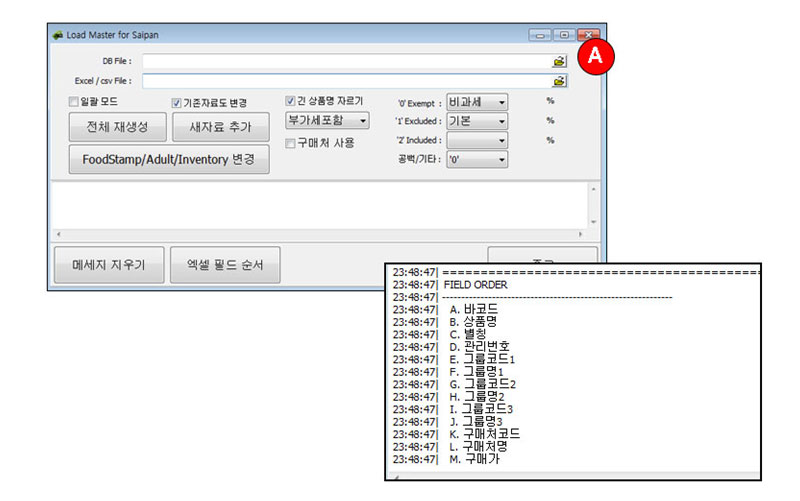
Task: Click the message area scroll up arrow
Action: 593,189
